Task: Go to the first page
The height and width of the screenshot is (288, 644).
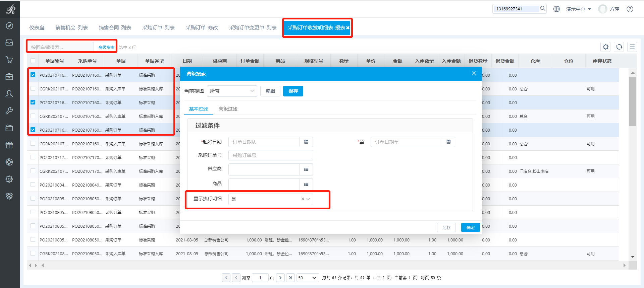Action: point(226,278)
